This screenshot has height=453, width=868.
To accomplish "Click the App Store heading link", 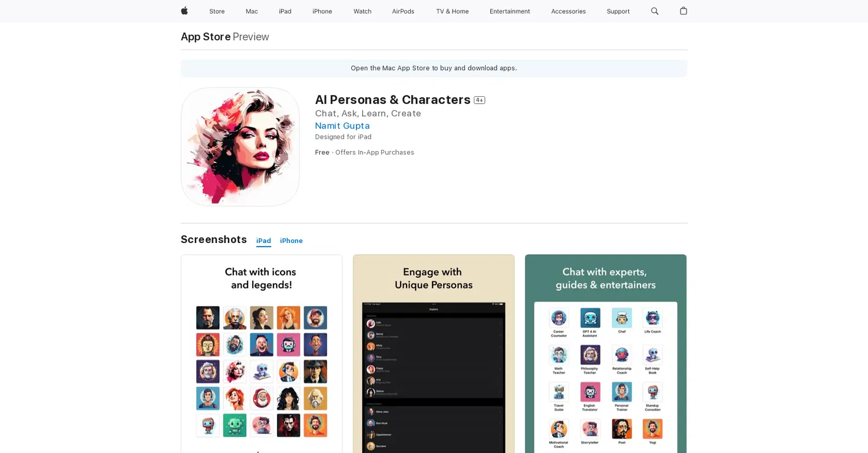I will [x=206, y=37].
